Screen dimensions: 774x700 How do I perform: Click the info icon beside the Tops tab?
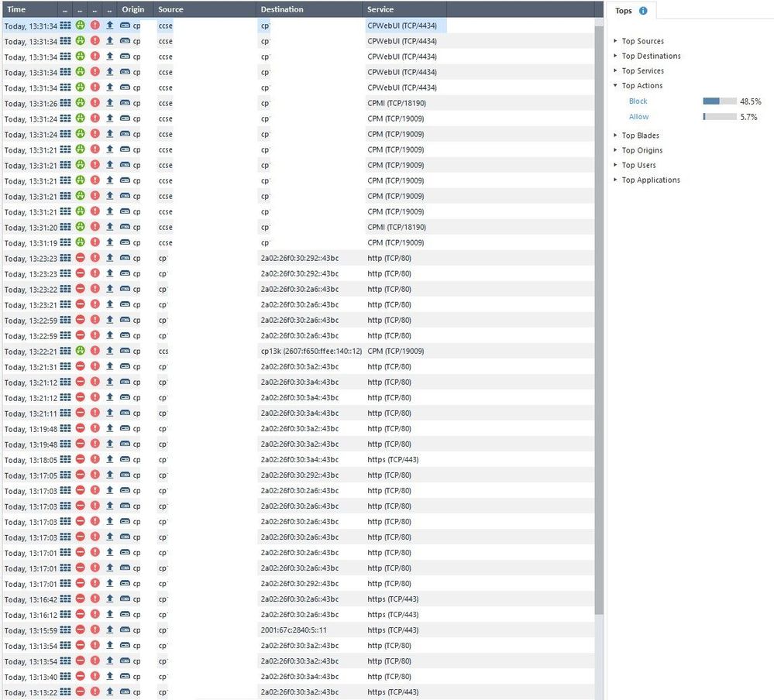pos(643,10)
